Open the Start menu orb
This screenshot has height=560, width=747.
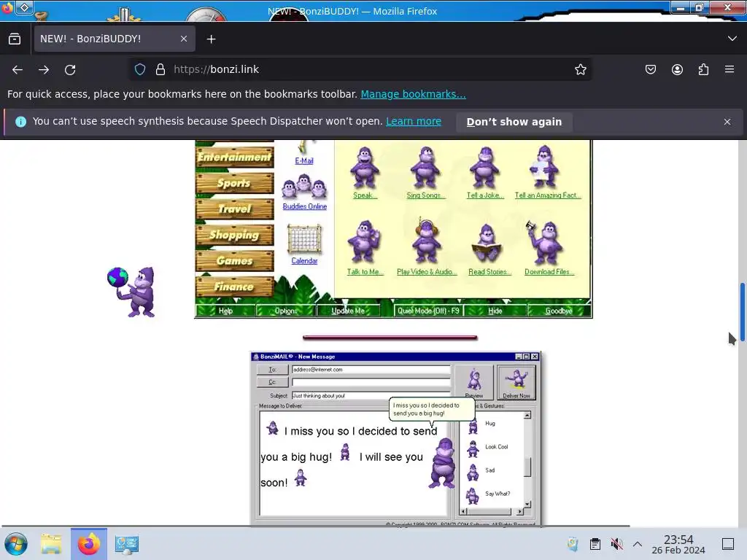coord(16,544)
